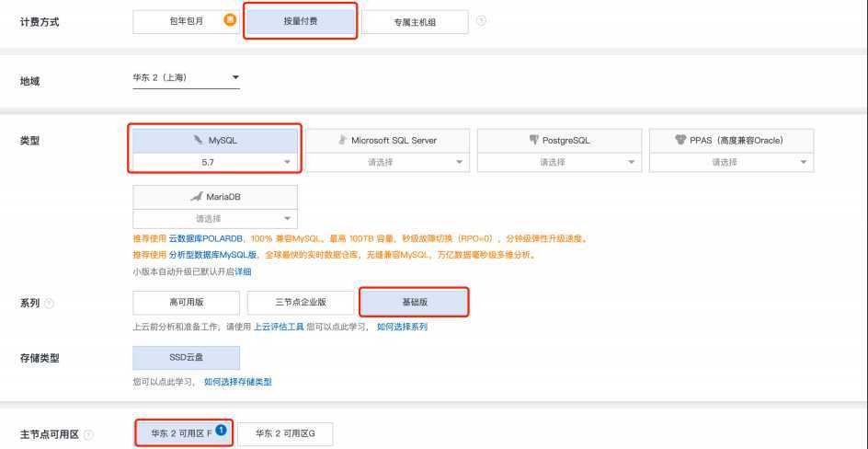
Task: Open PPAS version dropdown
Action: [x=731, y=162]
